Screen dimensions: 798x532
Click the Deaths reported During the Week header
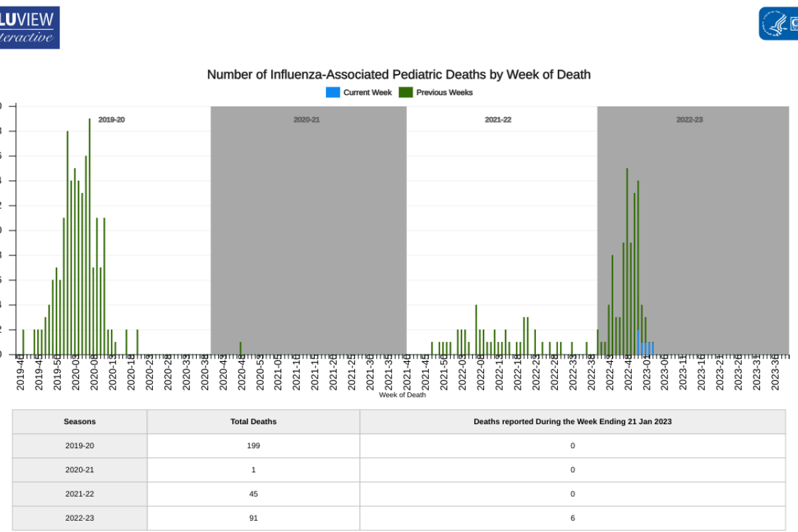pos(572,422)
